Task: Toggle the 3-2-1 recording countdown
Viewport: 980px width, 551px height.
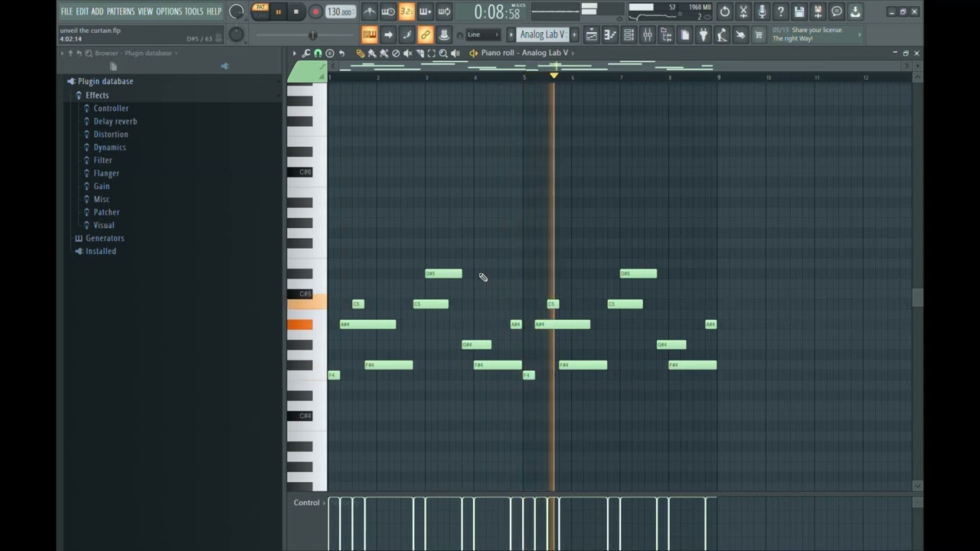Action: tap(407, 11)
